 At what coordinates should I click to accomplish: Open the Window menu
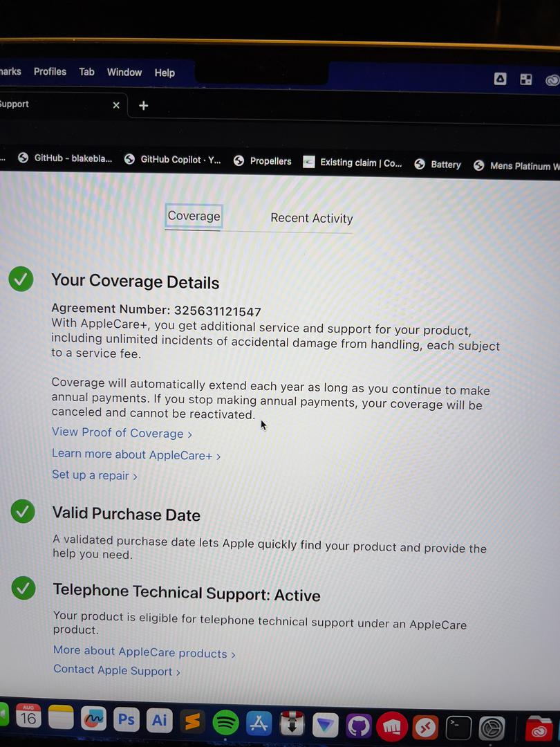[124, 73]
